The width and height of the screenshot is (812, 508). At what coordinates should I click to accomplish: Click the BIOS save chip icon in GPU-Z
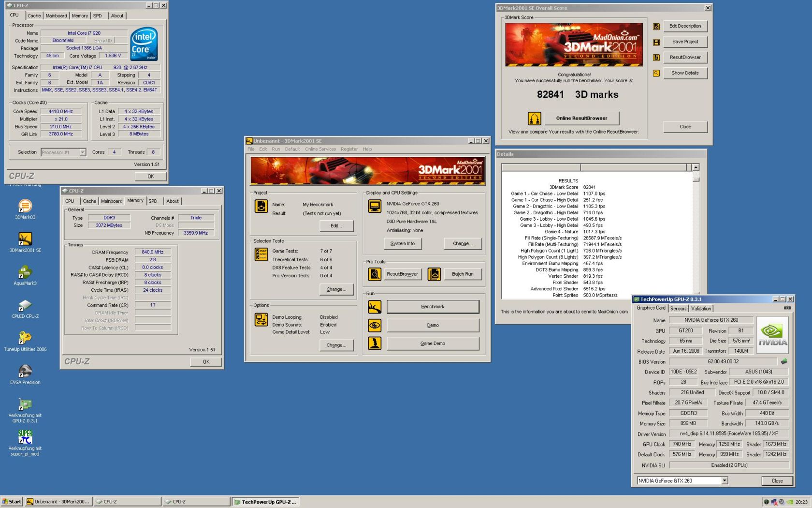point(784,361)
